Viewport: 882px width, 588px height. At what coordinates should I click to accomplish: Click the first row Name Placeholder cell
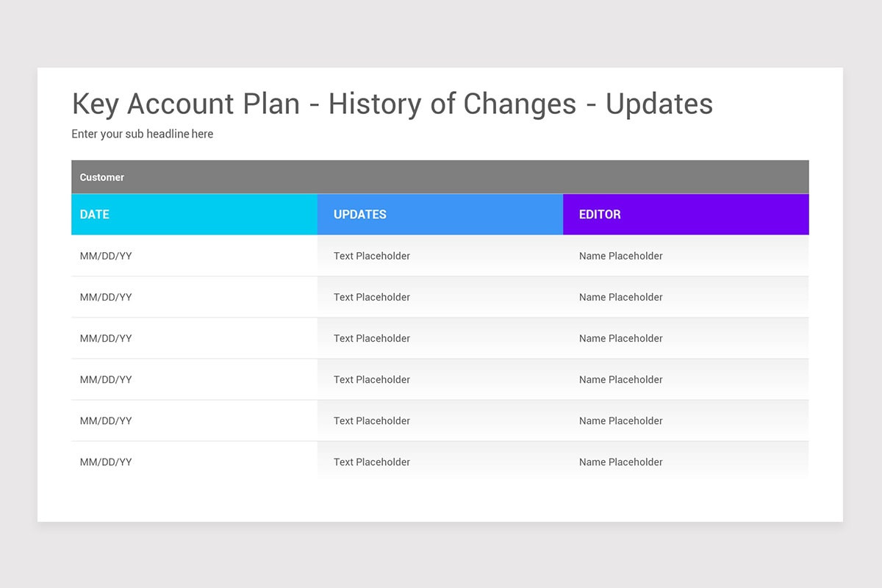click(x=621, y=256)
